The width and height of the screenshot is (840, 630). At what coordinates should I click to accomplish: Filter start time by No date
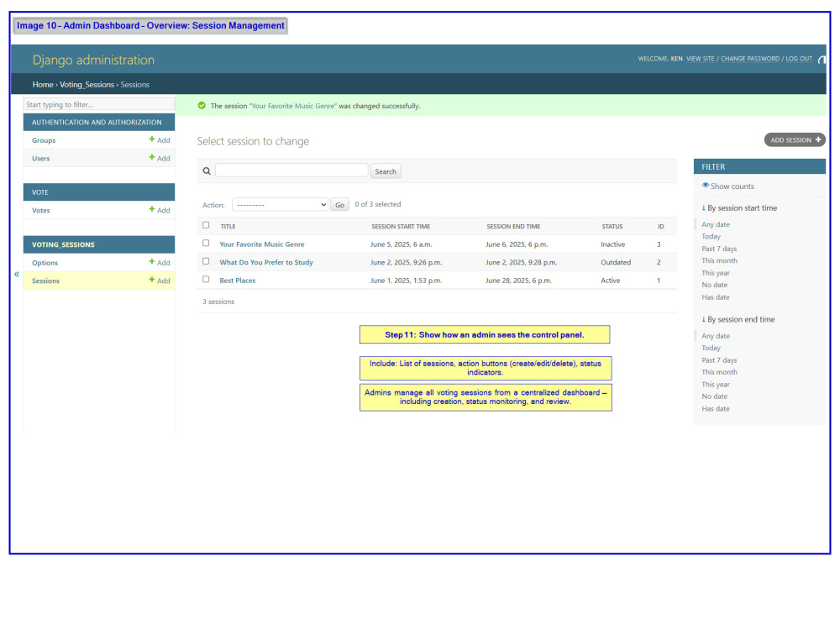point(715,285)
